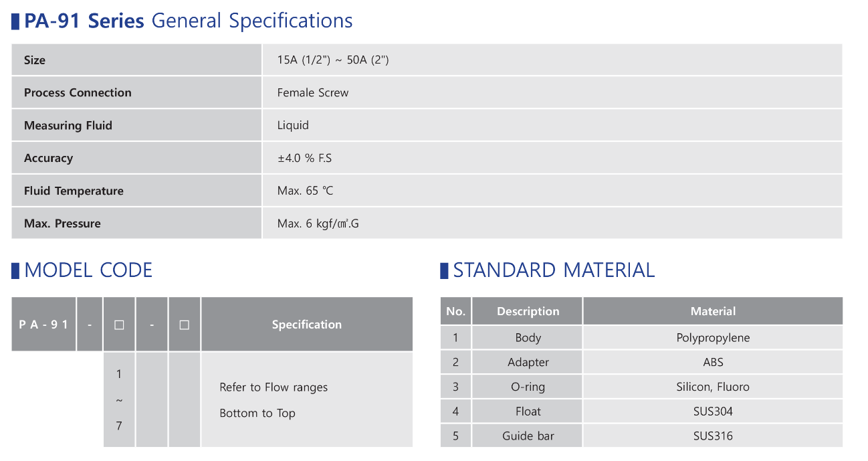The height and width of the screenshot is (461, 868).
Task: Click the first square placeholder in model code
Action: (x=119, y=325)
